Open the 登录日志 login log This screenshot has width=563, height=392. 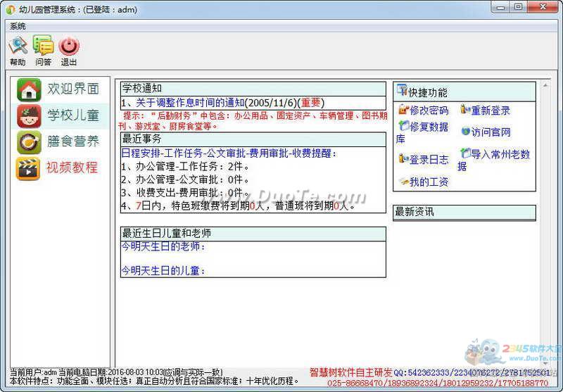(424, 160)
